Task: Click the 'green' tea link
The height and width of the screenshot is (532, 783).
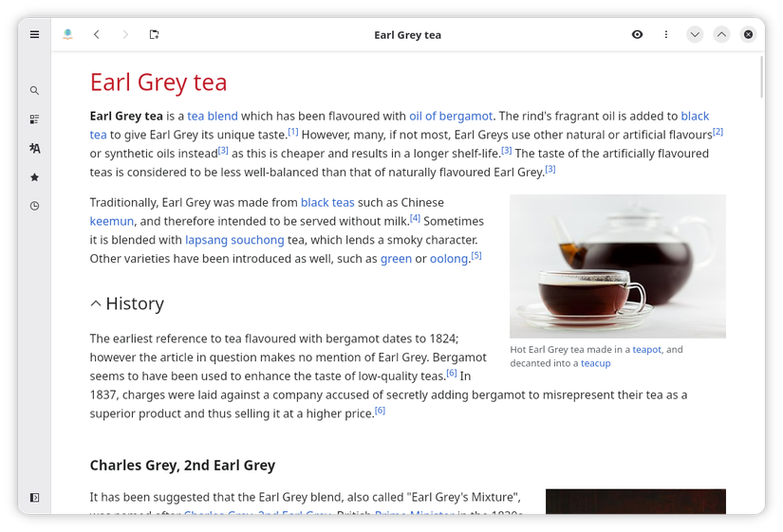Action: (x=396, y=259)
